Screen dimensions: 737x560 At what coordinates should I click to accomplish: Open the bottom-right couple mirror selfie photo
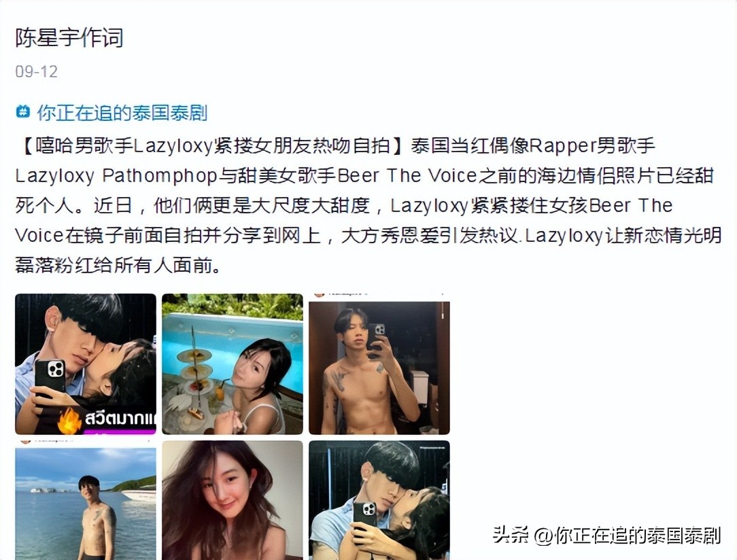click(x=379, y=500)
